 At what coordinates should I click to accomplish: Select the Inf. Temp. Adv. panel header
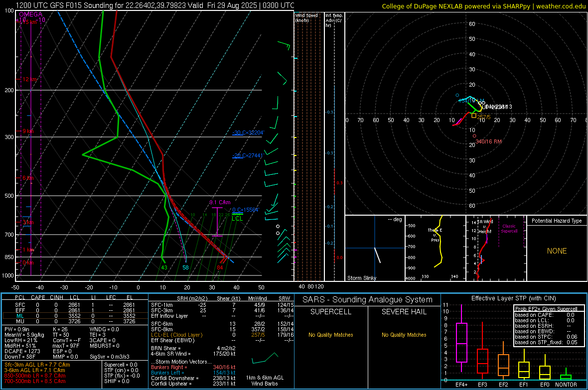click(334, 20)
